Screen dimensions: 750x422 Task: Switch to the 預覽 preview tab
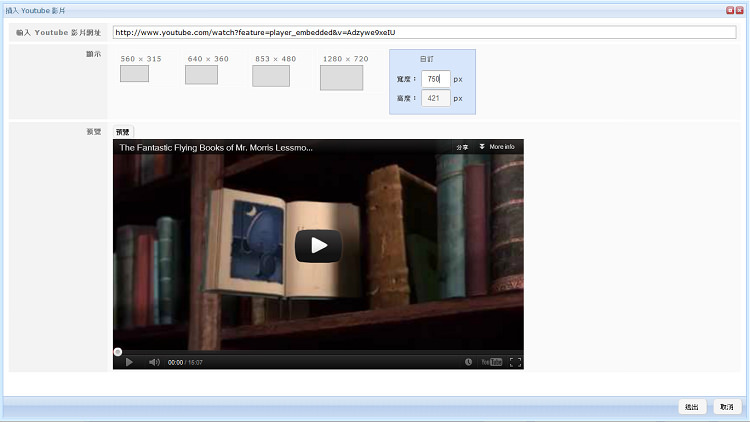pos(123,132)
